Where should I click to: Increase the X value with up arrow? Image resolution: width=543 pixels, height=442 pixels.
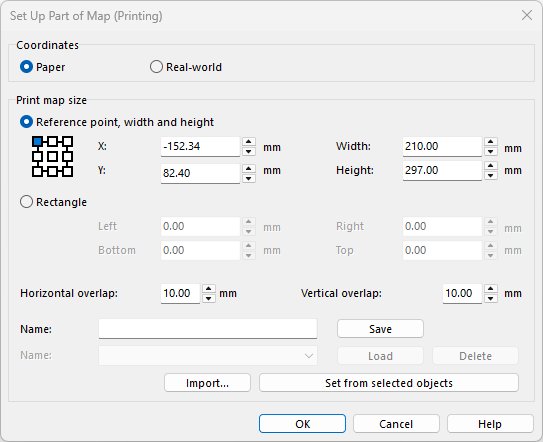pyautogui.click(x=249, y=142)
